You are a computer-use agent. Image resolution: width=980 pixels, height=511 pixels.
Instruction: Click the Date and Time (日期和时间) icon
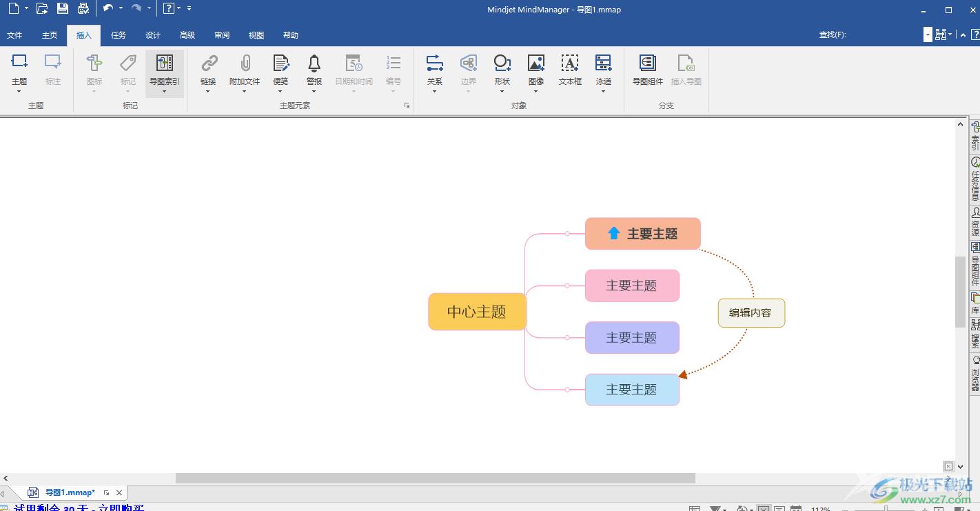coord(354,63)
